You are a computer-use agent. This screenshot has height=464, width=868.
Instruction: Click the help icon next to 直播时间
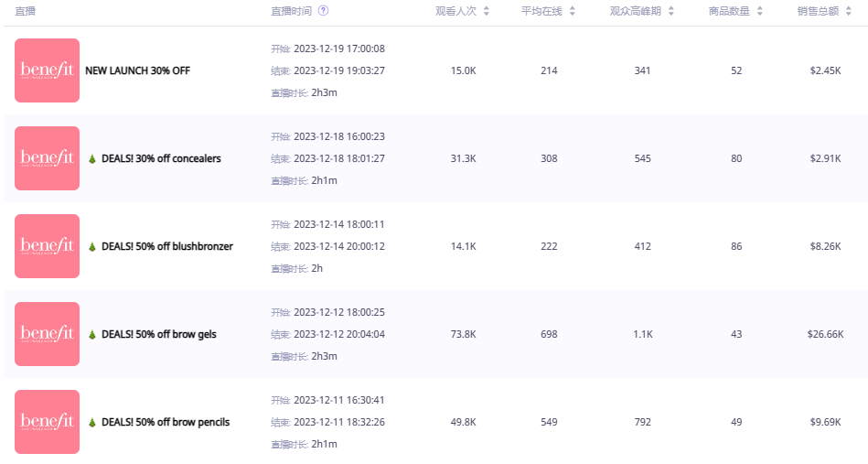pos(323,10)
